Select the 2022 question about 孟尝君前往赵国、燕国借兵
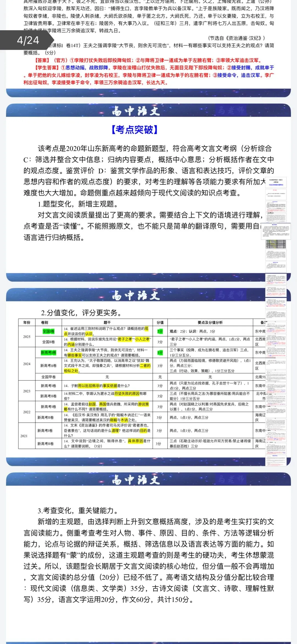The image size is (297, 644). pos(107,407)
